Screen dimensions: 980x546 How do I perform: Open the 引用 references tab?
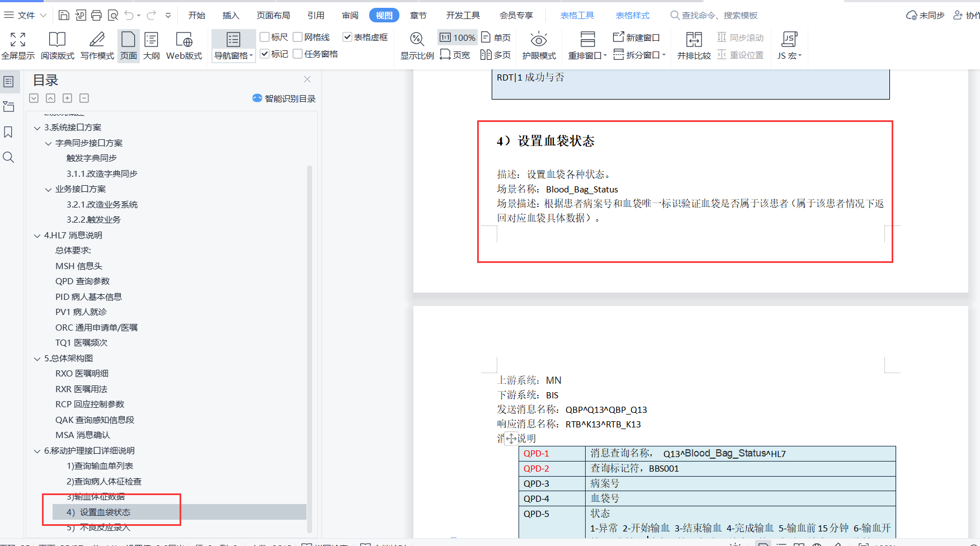[316, 15]
